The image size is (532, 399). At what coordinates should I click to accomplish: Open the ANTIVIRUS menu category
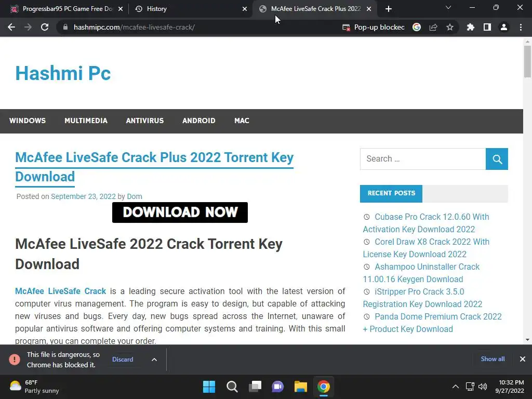pos(145,121)
